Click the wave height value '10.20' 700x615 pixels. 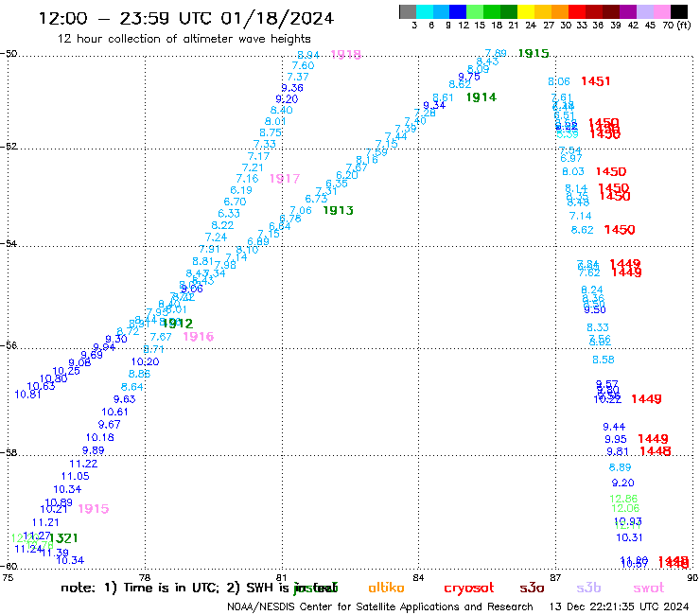coord(145,361)
